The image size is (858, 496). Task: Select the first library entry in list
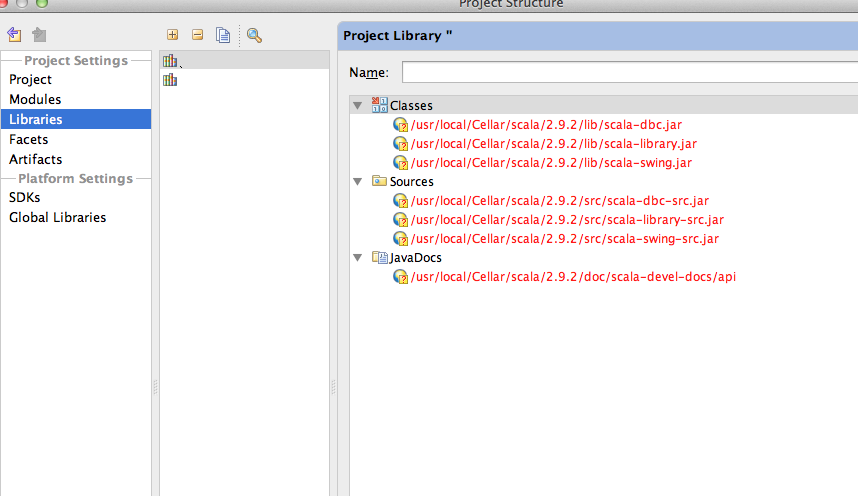point(245,60)
